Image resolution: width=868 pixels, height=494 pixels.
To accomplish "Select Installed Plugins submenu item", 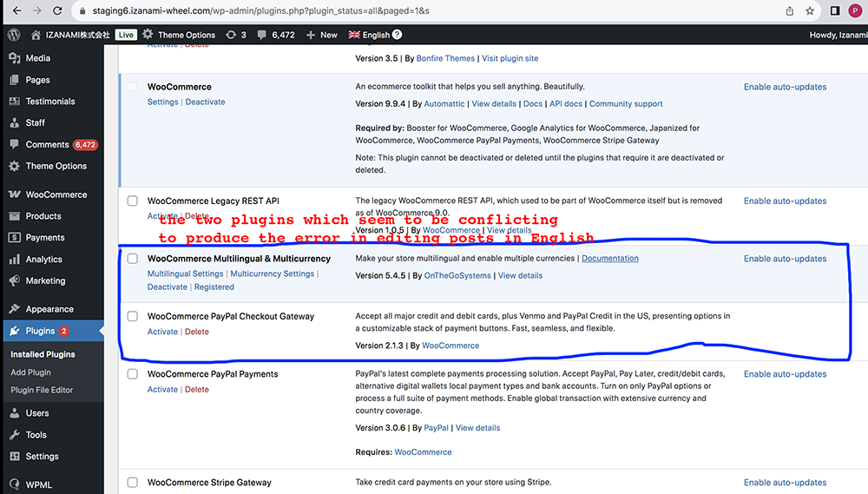I will click(x=43, y=354).
